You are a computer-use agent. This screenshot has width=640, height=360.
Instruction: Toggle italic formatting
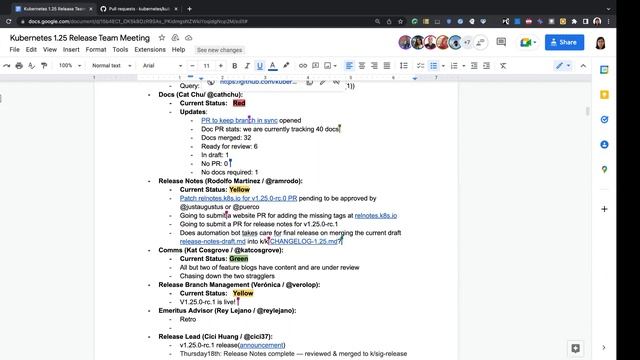247,66
